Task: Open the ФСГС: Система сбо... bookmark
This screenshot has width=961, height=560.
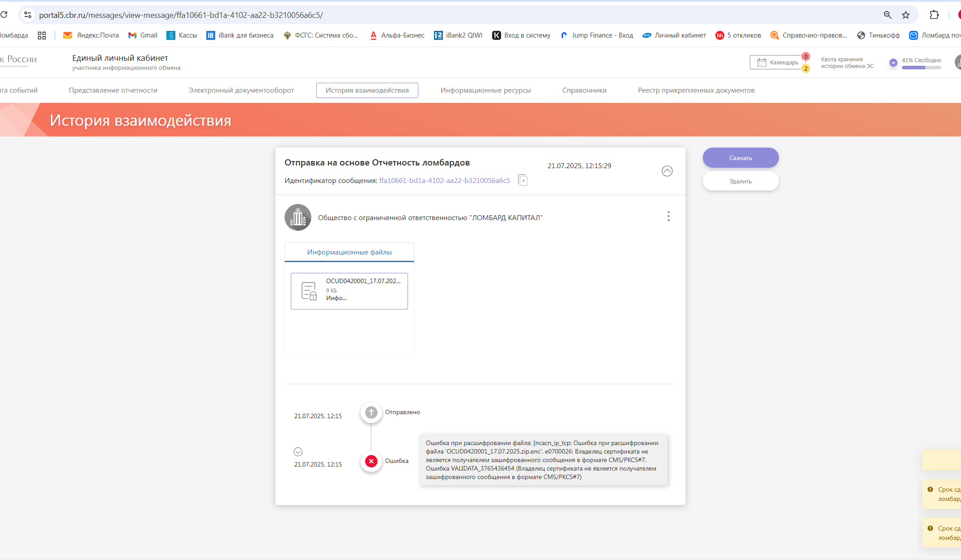Action: coord(321,35)
